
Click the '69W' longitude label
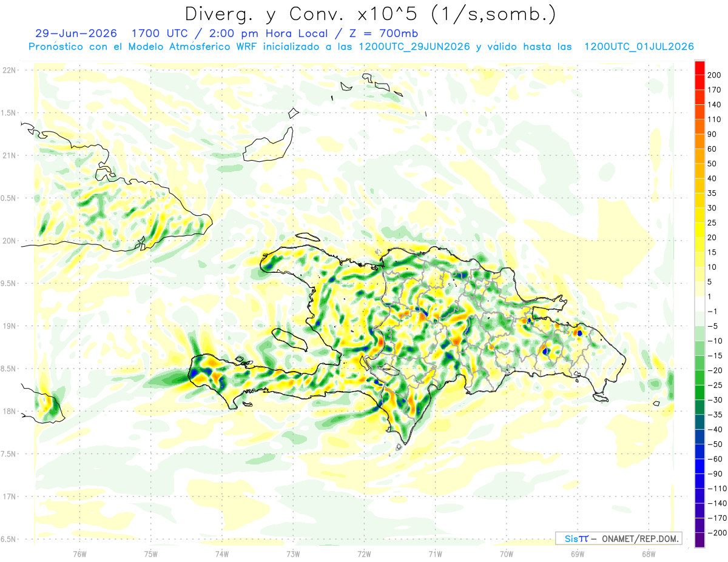tap(577, 554)
